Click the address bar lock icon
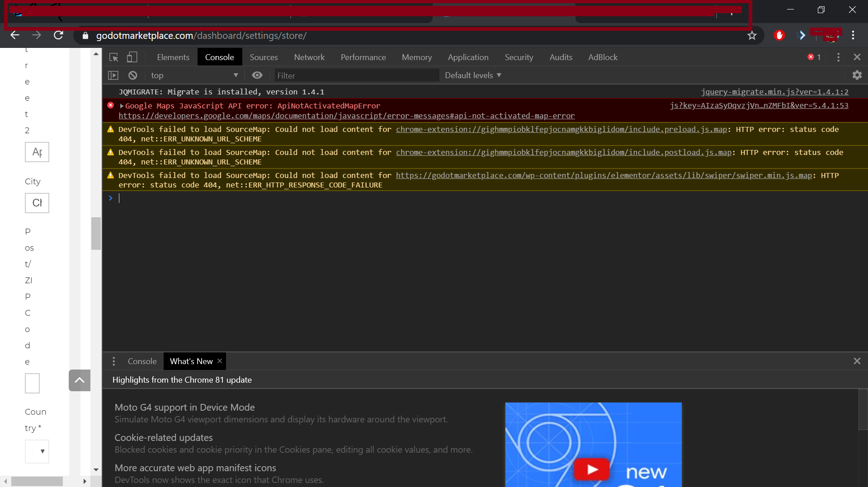This screenshot has width=868, height=487. (x=85, y=36)
